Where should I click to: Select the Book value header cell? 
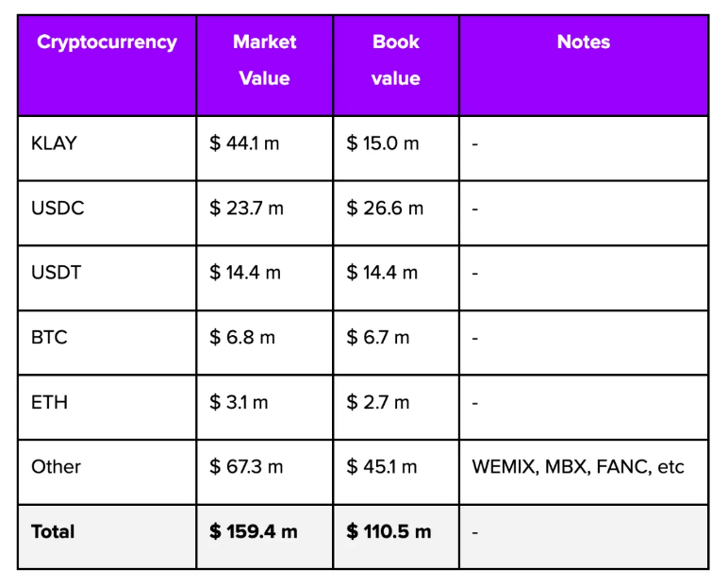(396, 60)
